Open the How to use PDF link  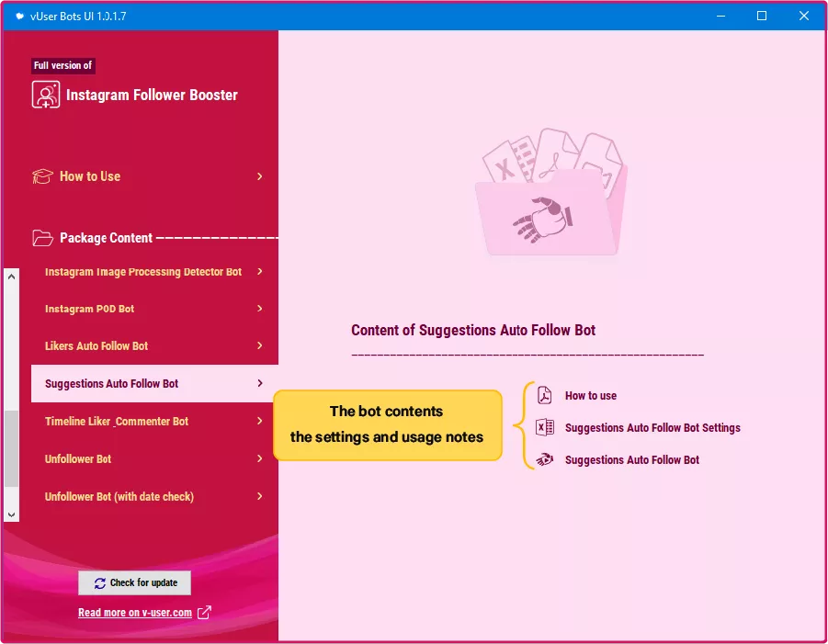coord(590,395)
